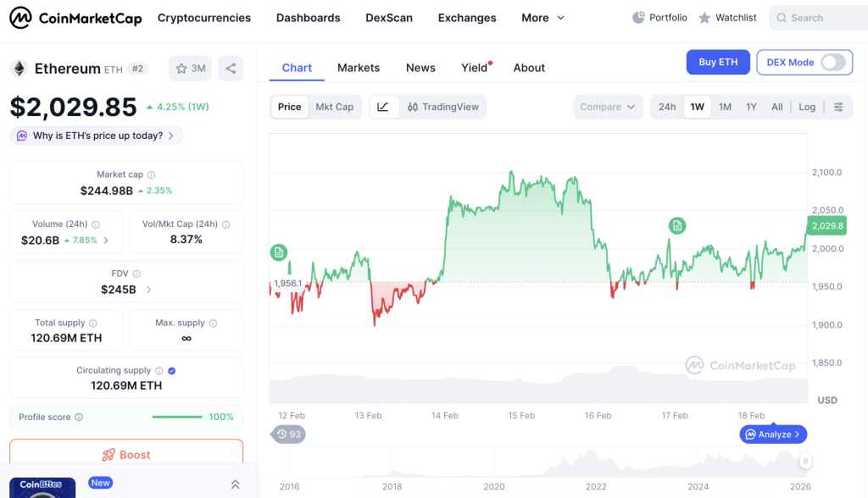
Task: Click the New badge near CoinBites
Action: pyautogui.click(x=100, y=483)
